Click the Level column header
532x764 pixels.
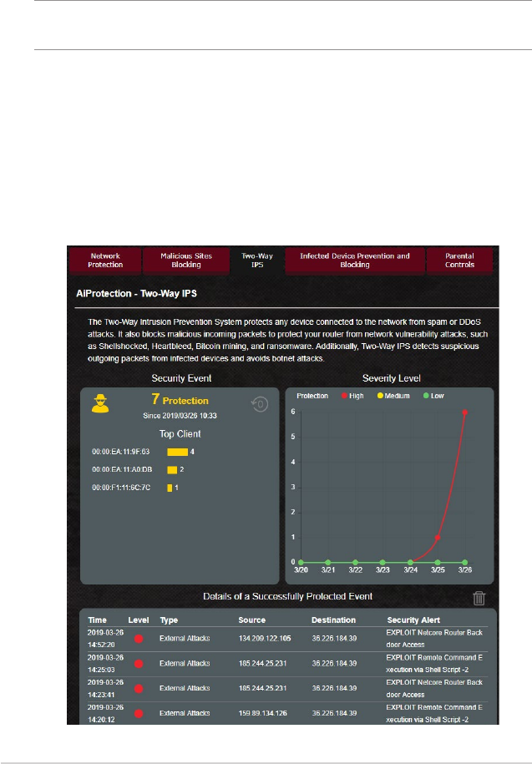139,620
